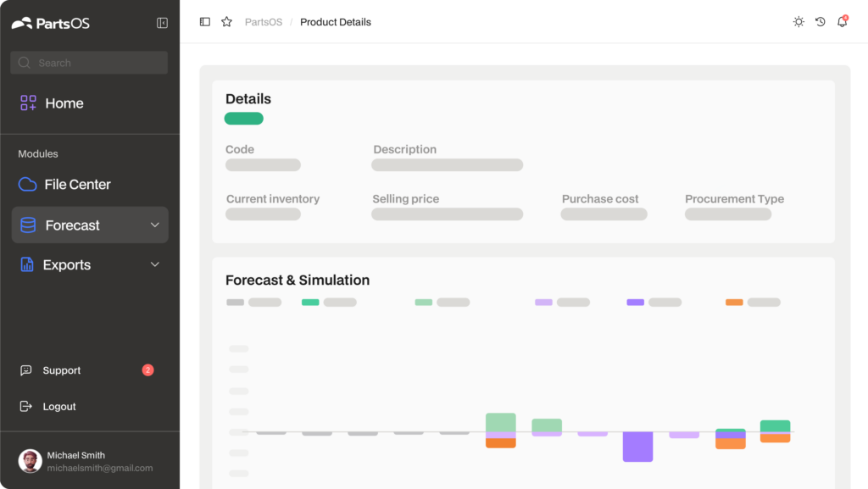
Task: Click the light purple legend swatch
Action: [543, 302]
